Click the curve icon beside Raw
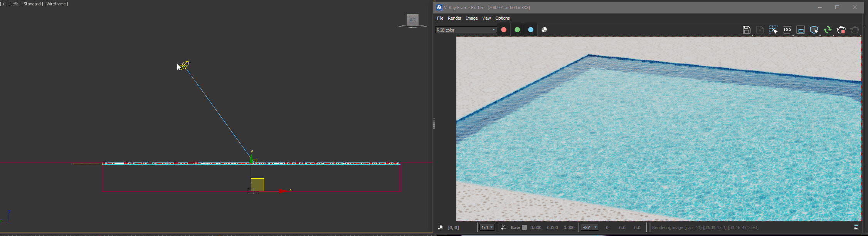Image resolution: width=868 pixels, height=236 pixels. [x=504, y=228]
